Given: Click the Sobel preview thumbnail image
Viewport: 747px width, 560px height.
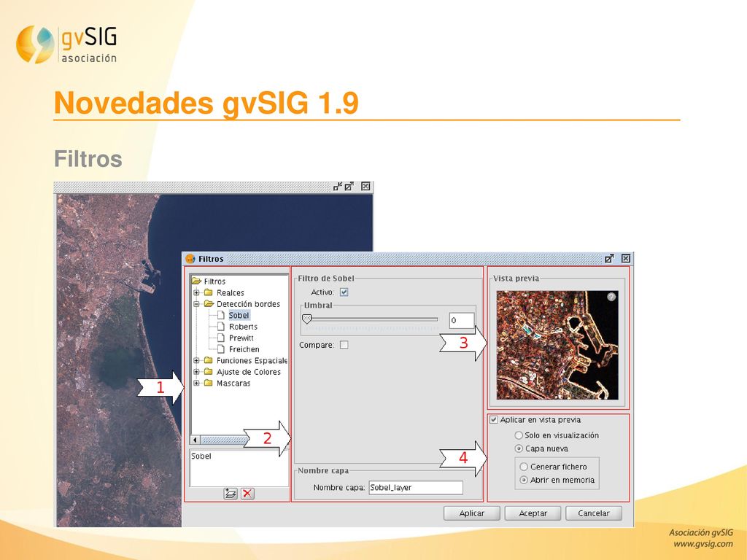Looking at the screenshot, I should [x=557, y=345].
